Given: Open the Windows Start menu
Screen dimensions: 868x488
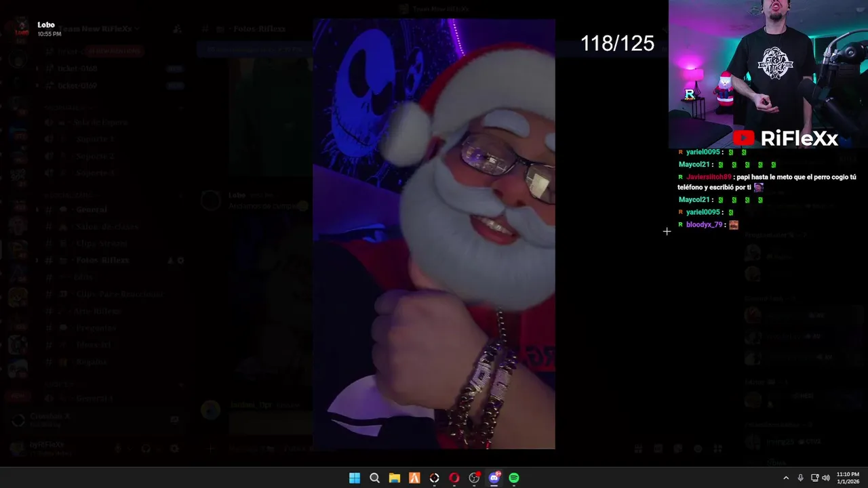Looking at the screenshot, I should click(x=354, y=478).
